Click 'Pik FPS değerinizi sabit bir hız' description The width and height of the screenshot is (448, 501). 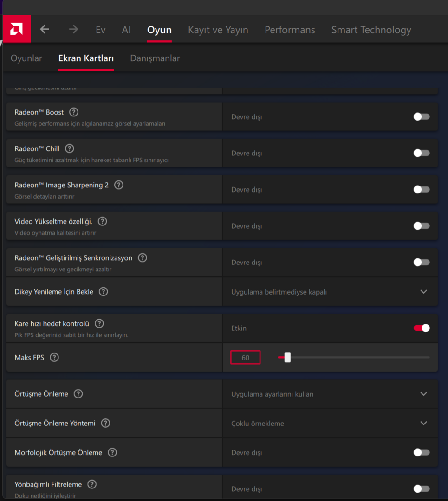[x=71, y=335]
